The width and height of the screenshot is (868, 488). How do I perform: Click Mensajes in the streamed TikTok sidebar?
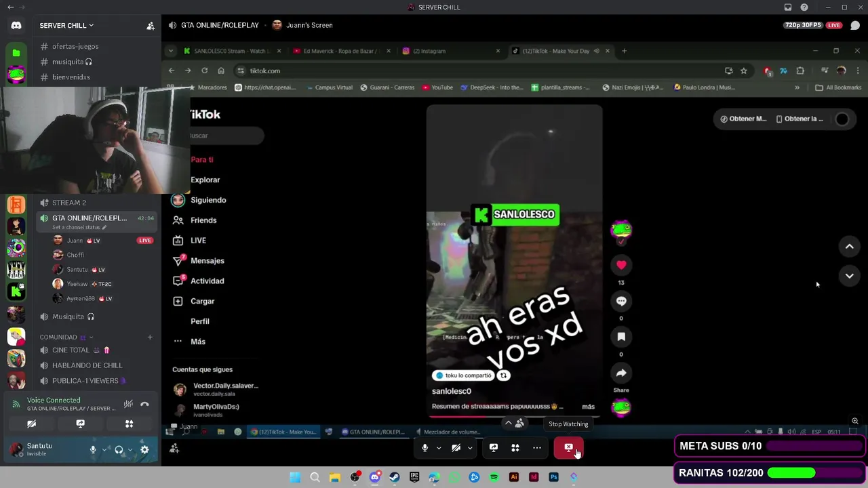207,261
